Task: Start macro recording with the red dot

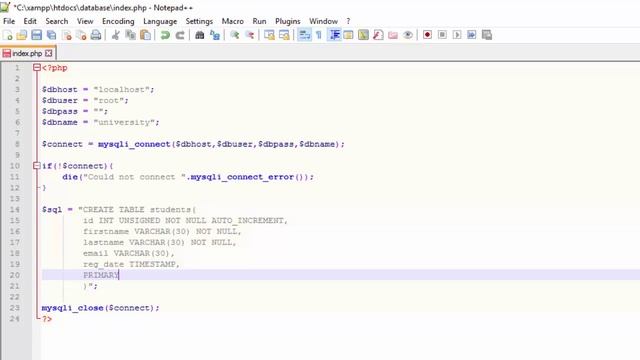Action: (427, 35)
